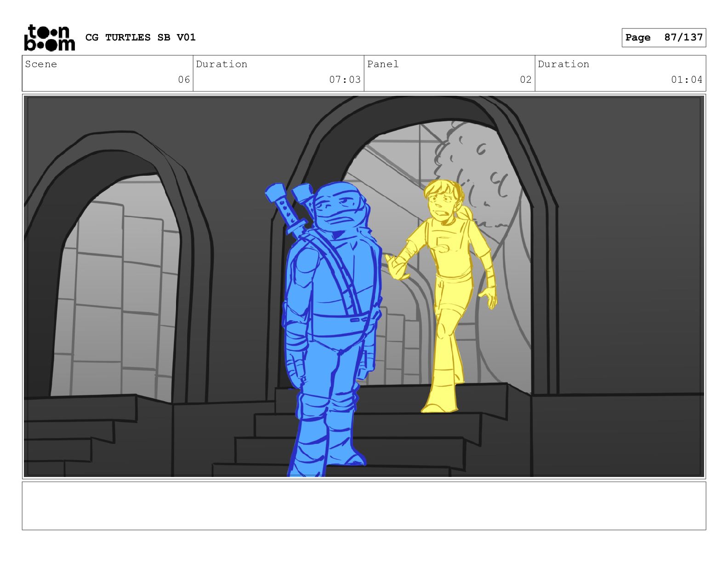This screenshot has width=728, height=563.
Task: Click the empty notes box below the panel
Action: click(364, 506)
